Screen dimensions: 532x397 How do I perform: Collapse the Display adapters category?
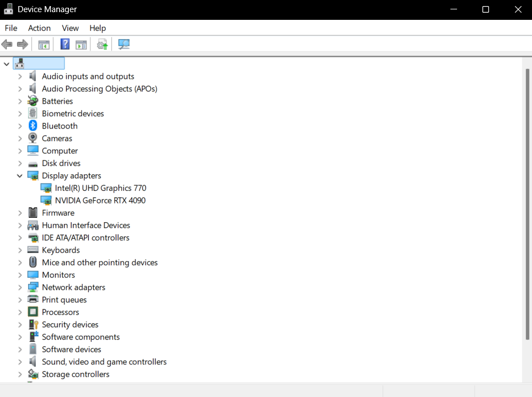20,175
